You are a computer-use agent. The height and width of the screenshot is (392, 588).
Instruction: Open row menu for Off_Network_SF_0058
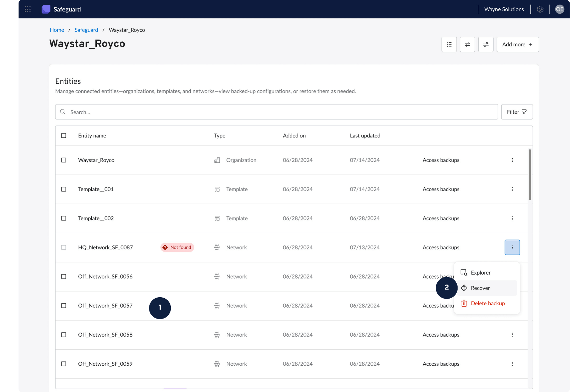pos(512,335)
